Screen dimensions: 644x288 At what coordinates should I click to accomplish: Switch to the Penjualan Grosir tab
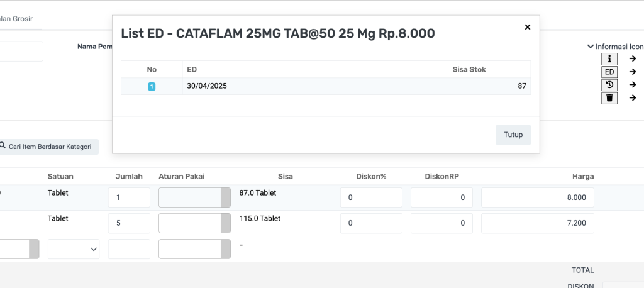tap(19, 19)
